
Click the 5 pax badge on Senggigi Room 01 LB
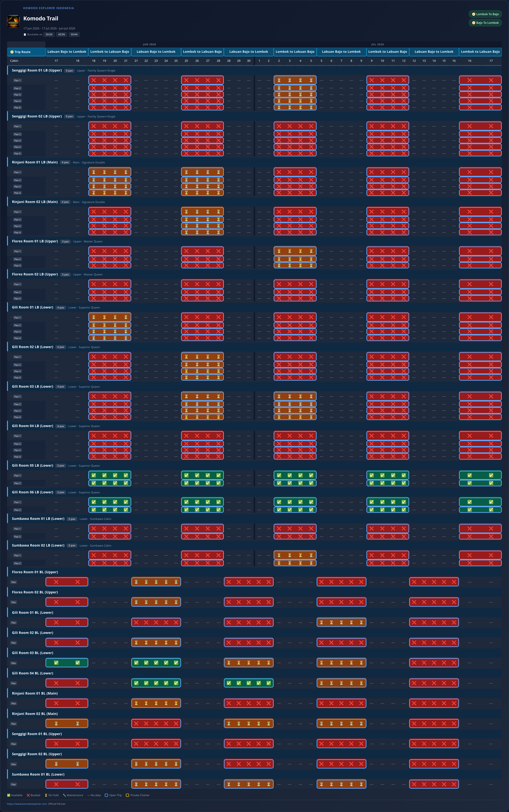coord(69,71)
